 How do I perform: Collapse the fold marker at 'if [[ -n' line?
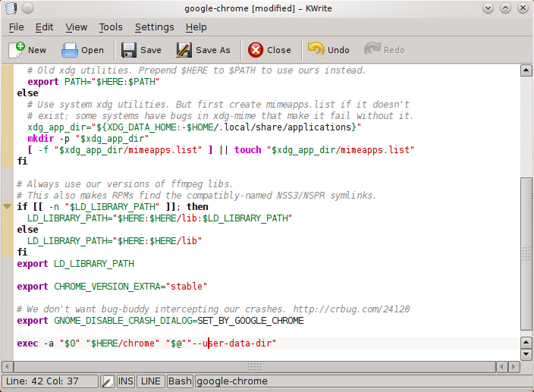[x=7, y=206]
